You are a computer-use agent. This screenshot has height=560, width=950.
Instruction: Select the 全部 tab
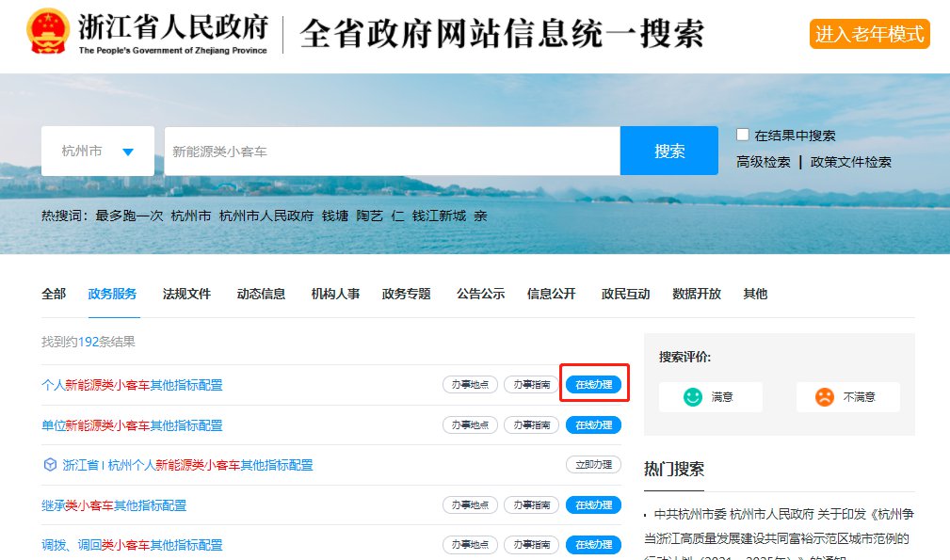tap(54, 294)
